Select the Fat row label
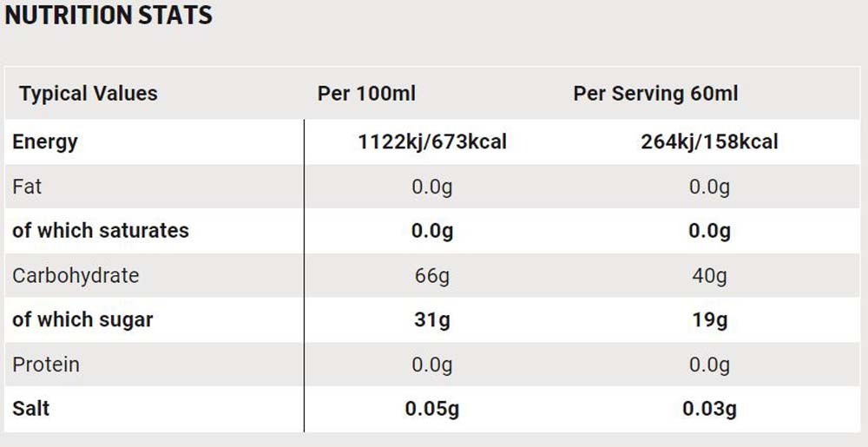The image size is (868, 447). pyautogui.click(x=27, y=187)
